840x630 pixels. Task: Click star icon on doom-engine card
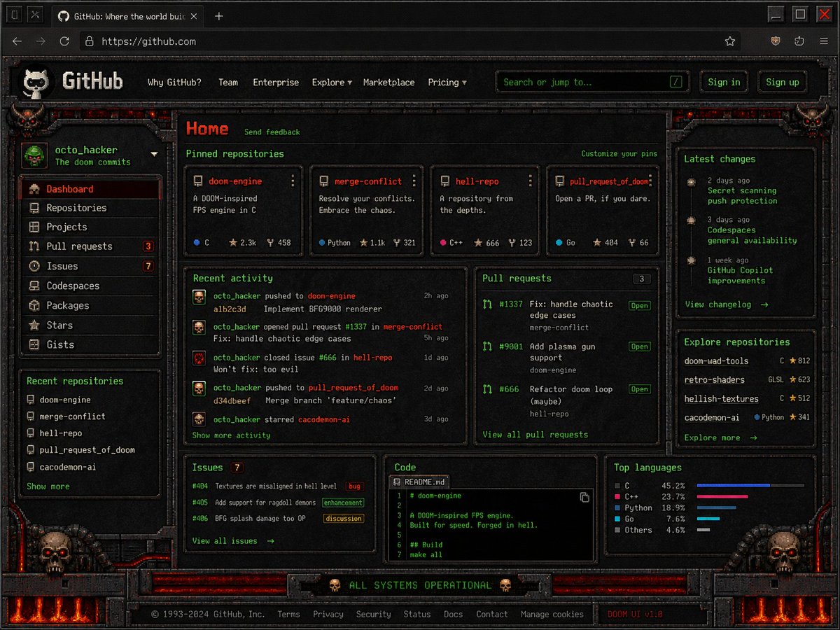(233, 243)
